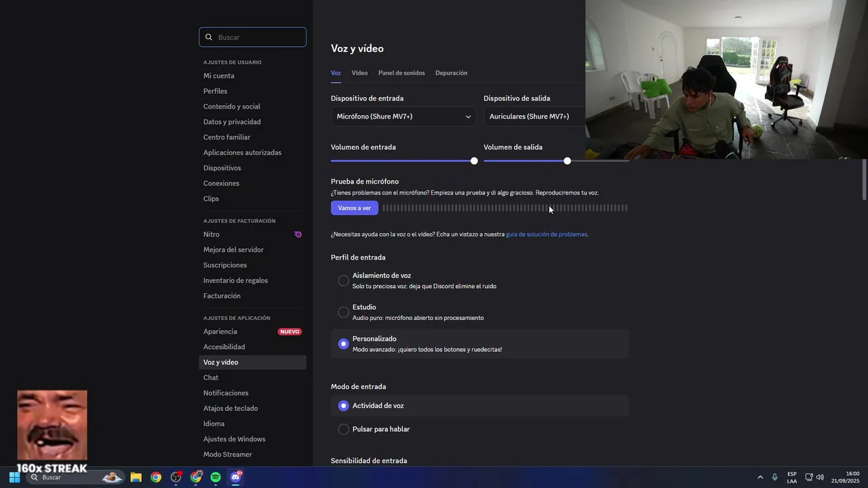Open Inventario de regalos page
The height and width of the screenshot is (488, 868).
click(252, 281)
